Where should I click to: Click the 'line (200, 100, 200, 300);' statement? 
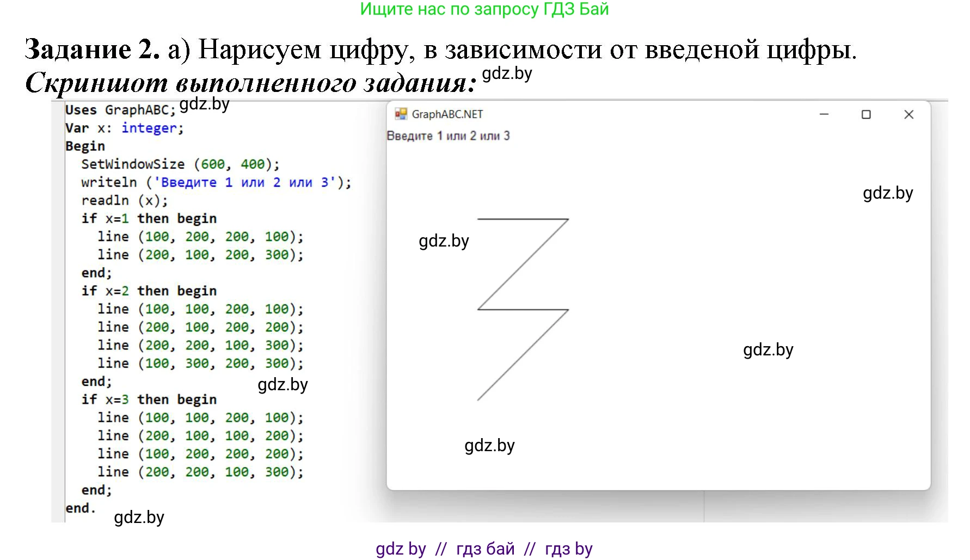[x=200, y=255]
